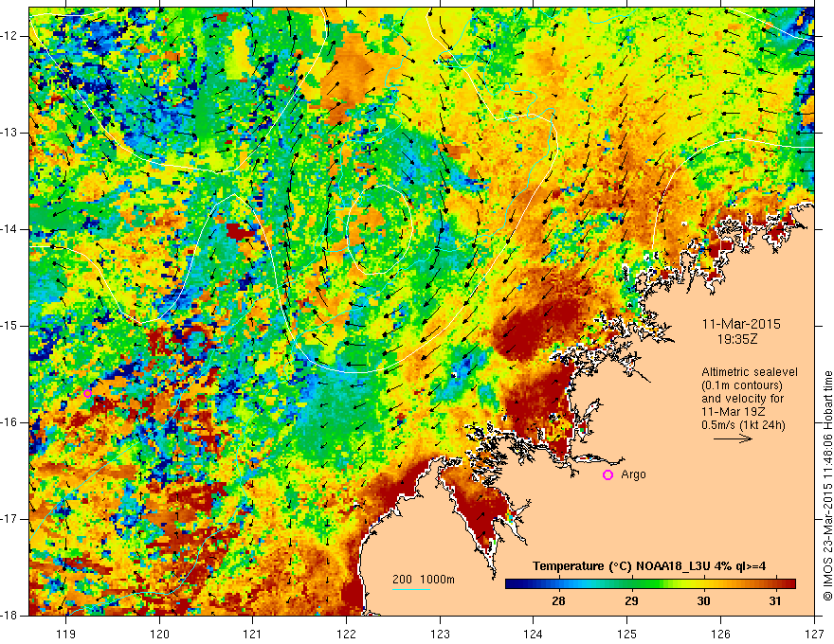Click the dark blue end of temperature colorbar

[514, 584]
